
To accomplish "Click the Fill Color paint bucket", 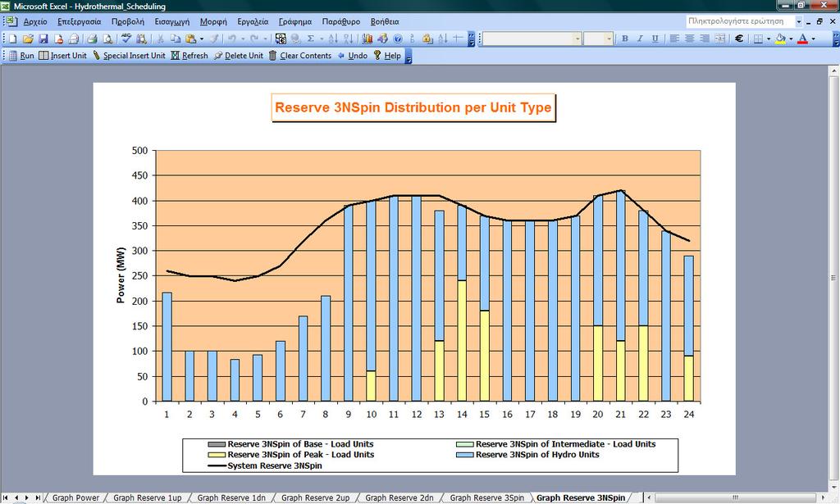I will coord(781,39).
